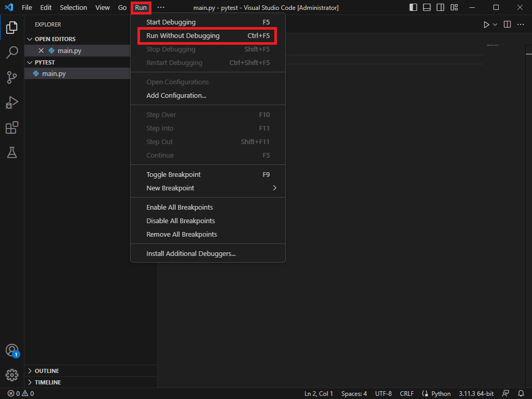Open the Search view in activity bar
532x399 pixels.
[12, 52]
